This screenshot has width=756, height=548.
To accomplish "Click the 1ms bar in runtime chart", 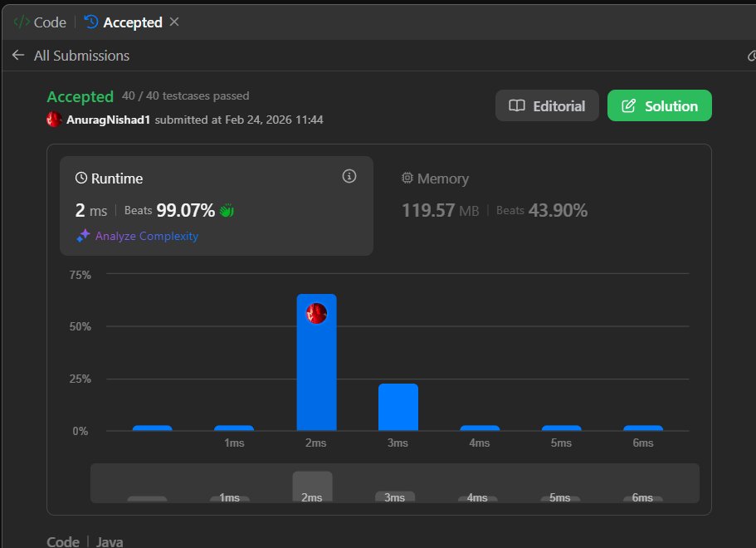I will (234, 428).
